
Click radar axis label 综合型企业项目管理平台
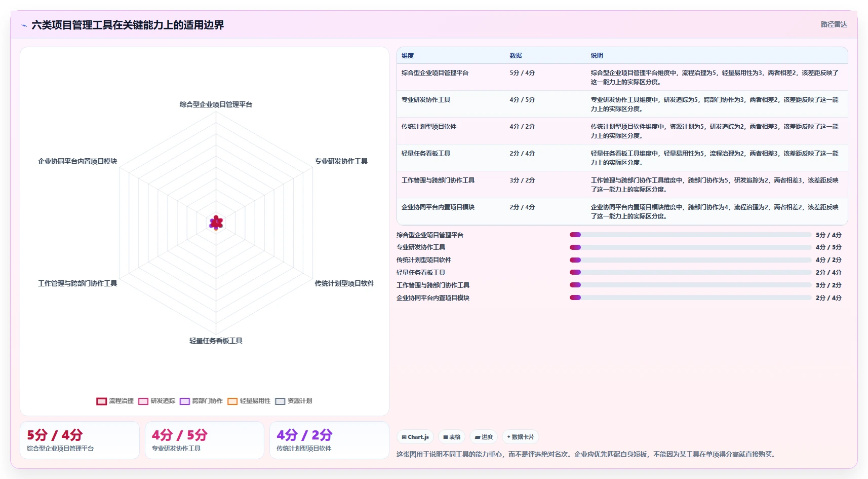216,104
